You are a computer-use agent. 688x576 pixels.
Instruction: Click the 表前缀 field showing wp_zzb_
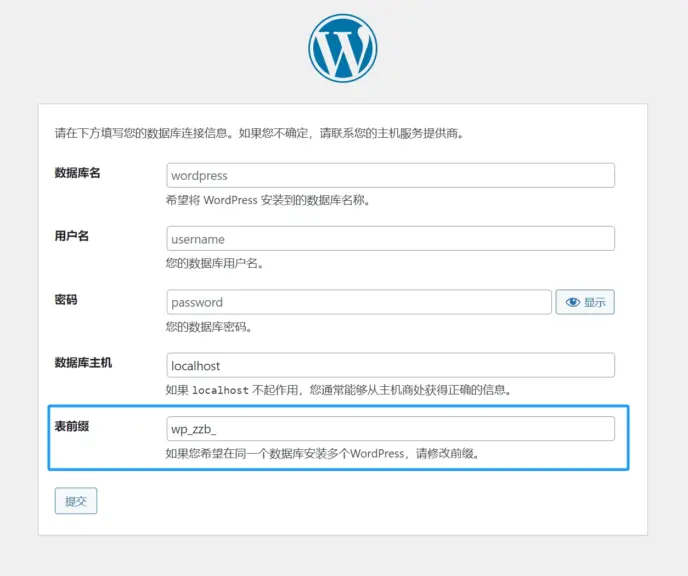pyautogui.click(x=390, y=429)
